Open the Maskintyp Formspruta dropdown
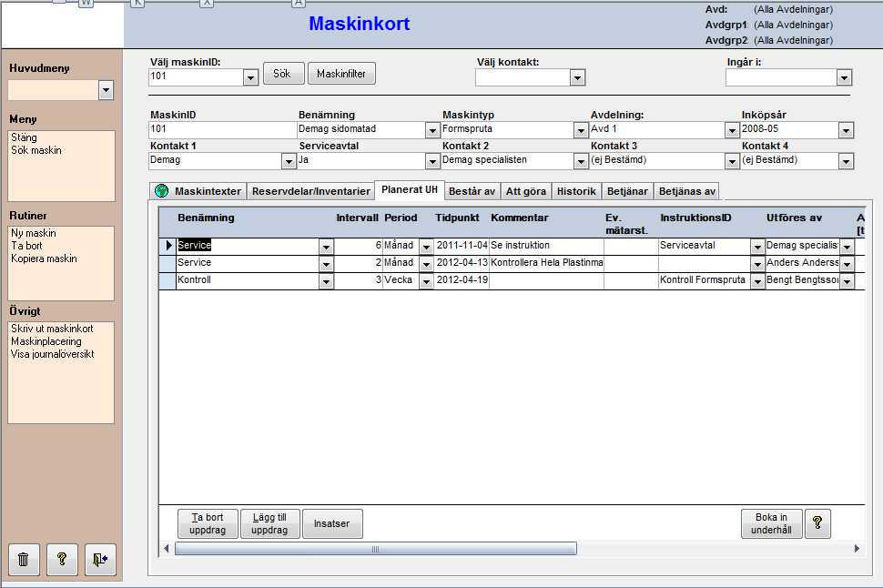This screenshot has height=588, width=883. (581, 131)
